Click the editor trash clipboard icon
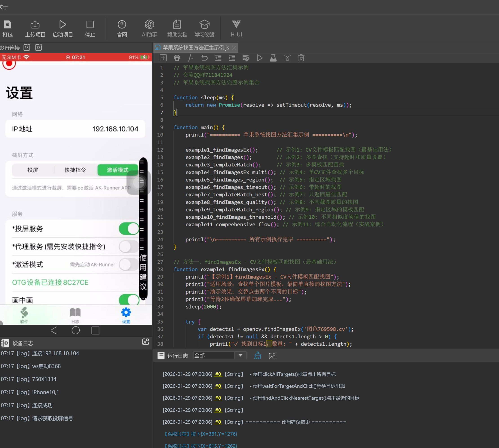Image resolution: width=499 pixels, height=448 pixels. pyautogui.click(x=301, y=58)
